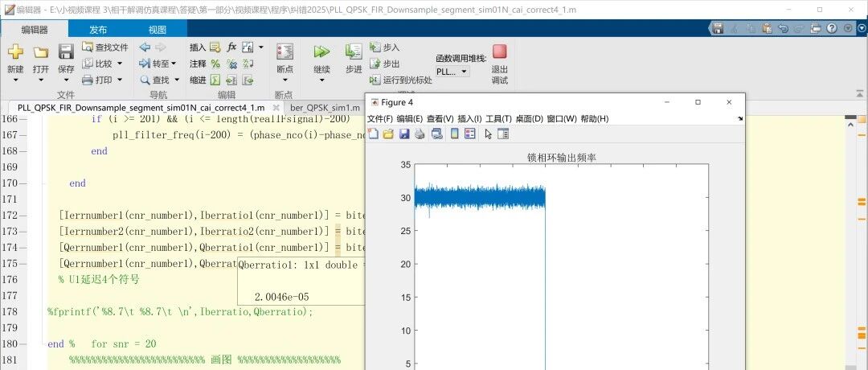Viewport: 868px width, 370px height.
Task: Expand the New (新建) dropdown arrow
Action: click(x=15, y=80)
